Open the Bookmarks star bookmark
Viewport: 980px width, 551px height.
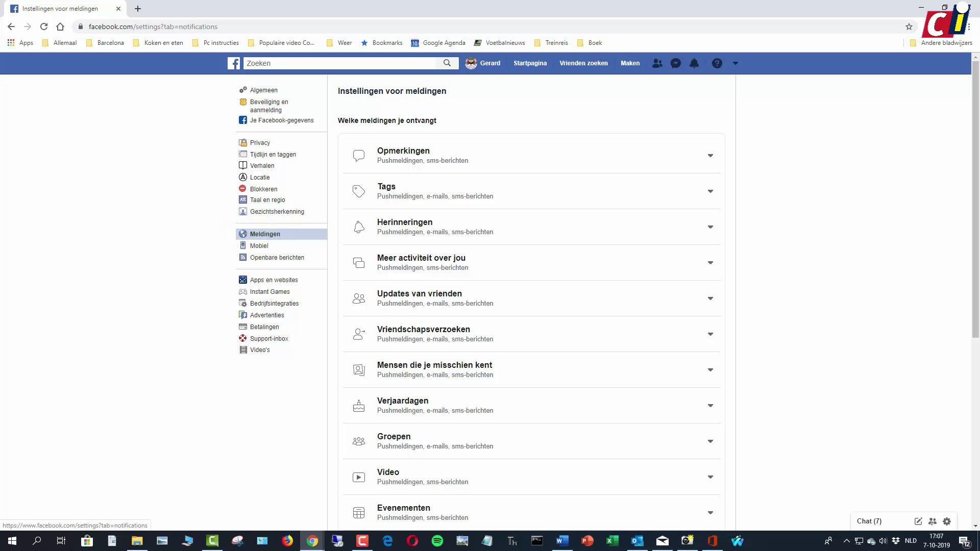point(382,43)
